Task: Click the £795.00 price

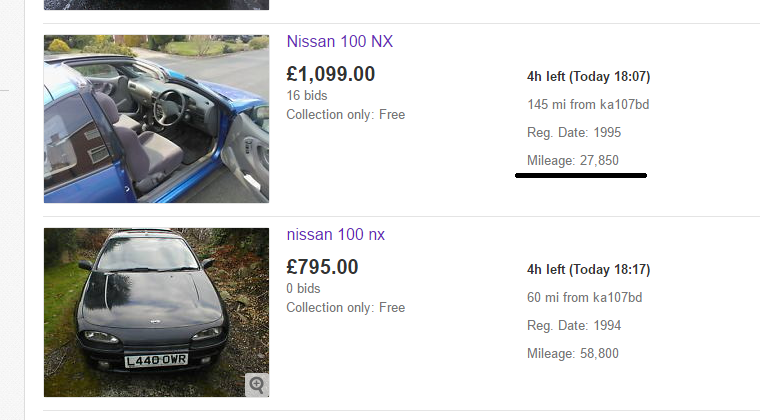Action: [x=322, y=267]
